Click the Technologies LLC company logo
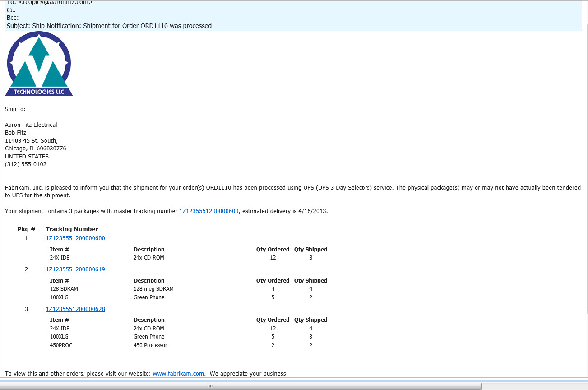588x390 pixels. pos(39,64)
